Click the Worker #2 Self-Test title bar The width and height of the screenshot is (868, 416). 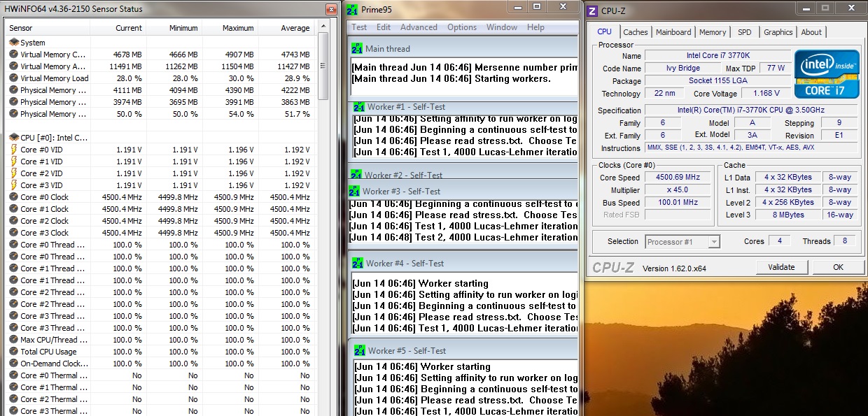coord(463,175)
